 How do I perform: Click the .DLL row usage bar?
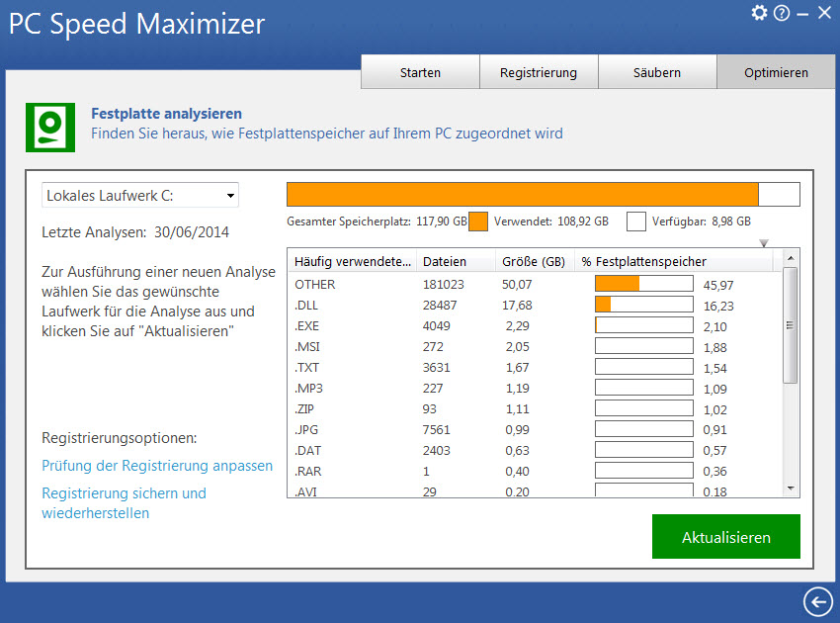click(644, 305)
